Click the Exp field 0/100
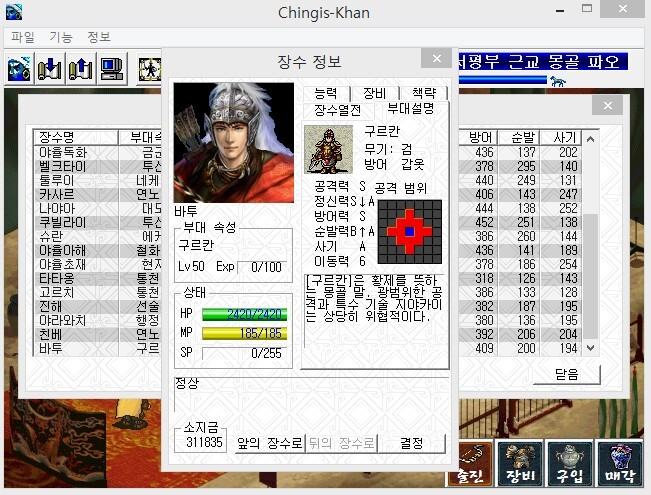Screen dimensions: 651x495 (262, 267)
